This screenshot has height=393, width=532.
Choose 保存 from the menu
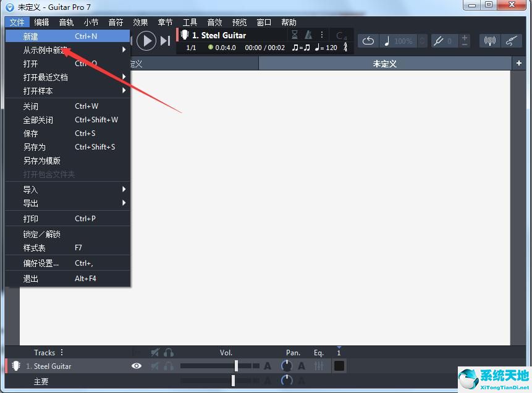point(68,133)
